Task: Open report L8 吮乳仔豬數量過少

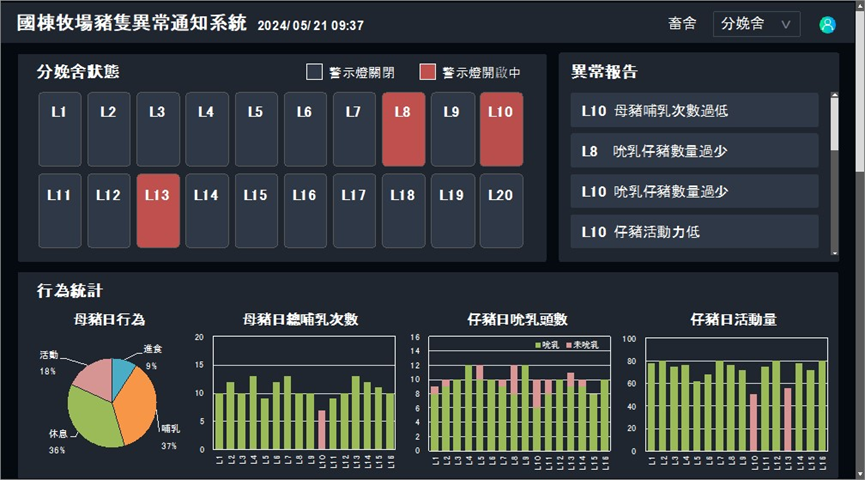Action: (x=694, y=151)
